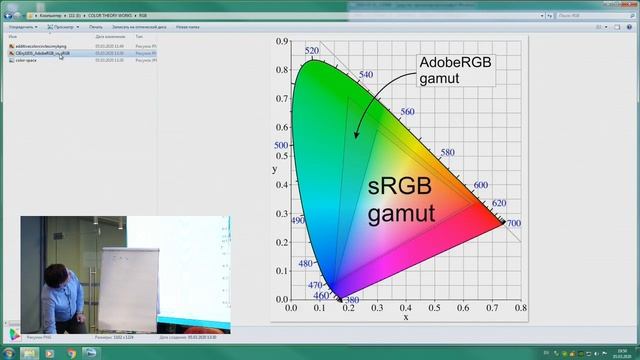Click the Explorer taskbar icon

click(x=29, y=353)
